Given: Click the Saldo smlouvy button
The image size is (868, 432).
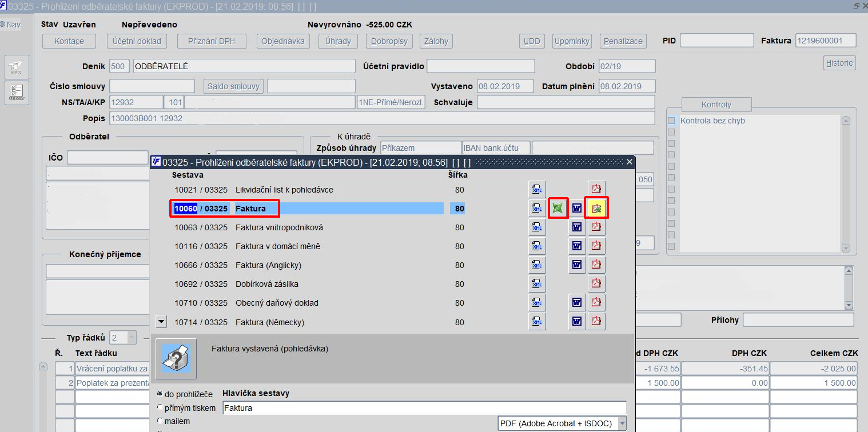Looking at the screenshot, I should (233, 87).
